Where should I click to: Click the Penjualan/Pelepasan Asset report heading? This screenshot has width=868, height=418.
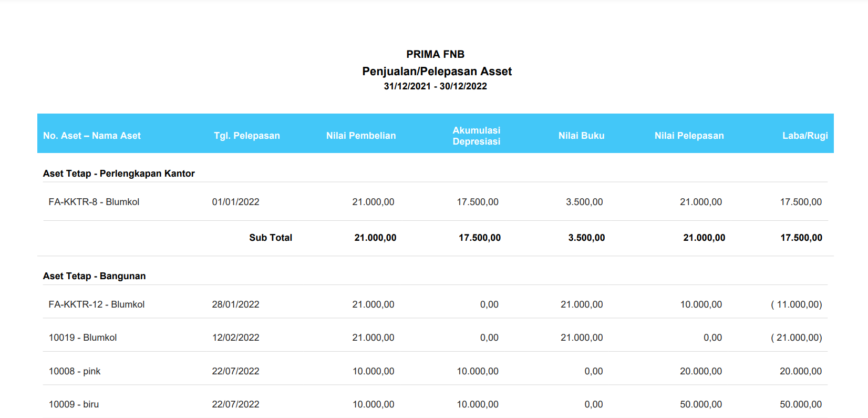(x=437, y=72)
